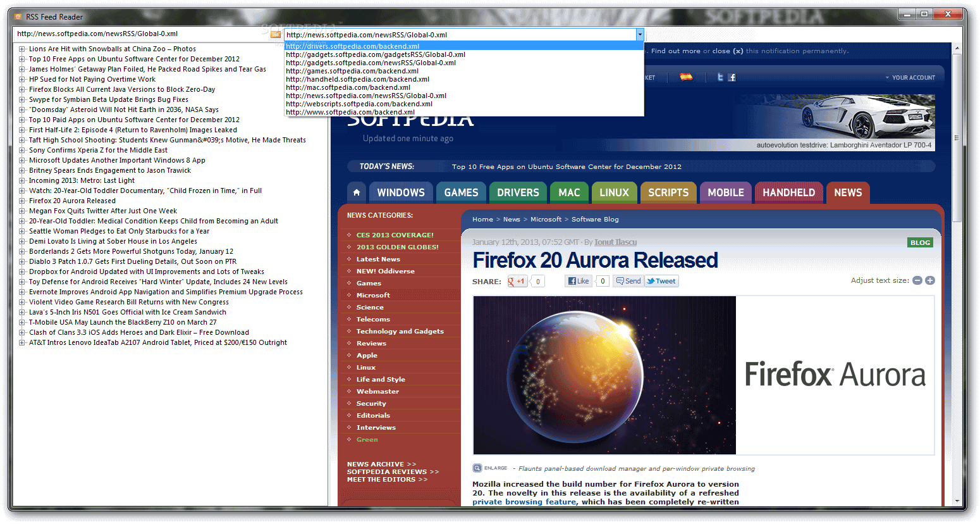Expand the 'Diablo 3 Patch 1.0.7' feed item
980x524 pixels.
[x=22, y=261]
